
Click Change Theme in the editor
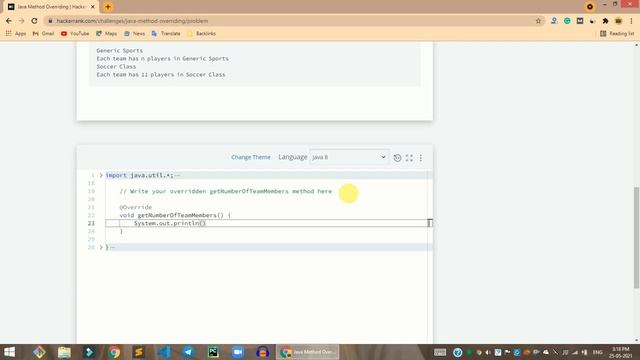[251, 157]
